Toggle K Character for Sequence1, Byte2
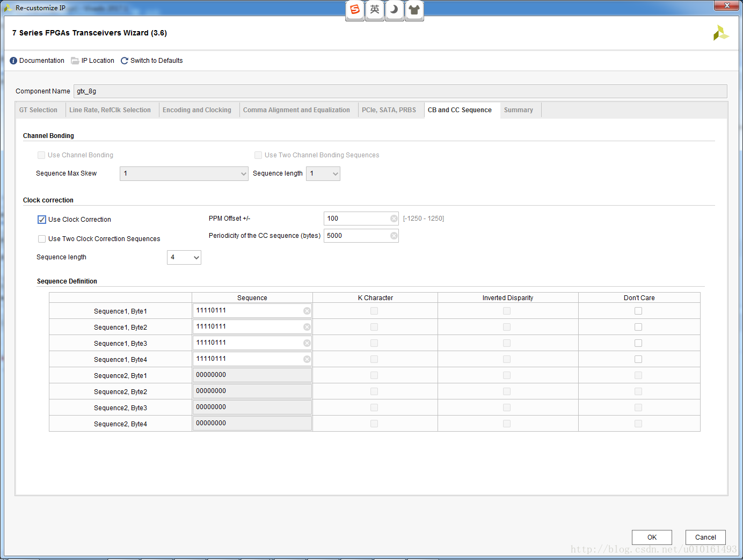The height and width of the screenshot is (560, 743). point(374,327)
